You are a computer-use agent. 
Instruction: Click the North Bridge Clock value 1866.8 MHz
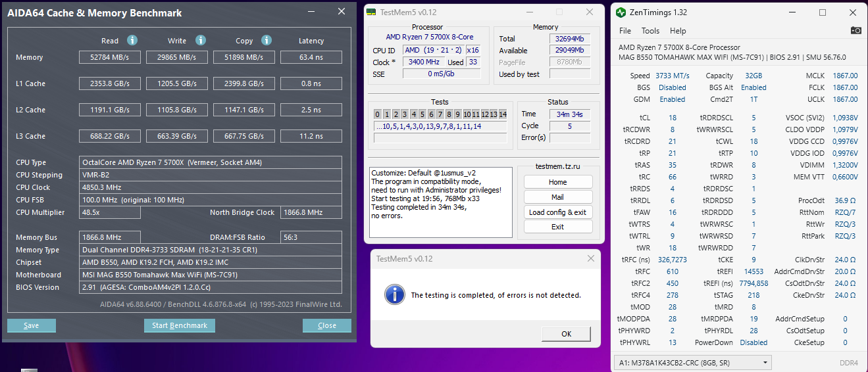311,212
